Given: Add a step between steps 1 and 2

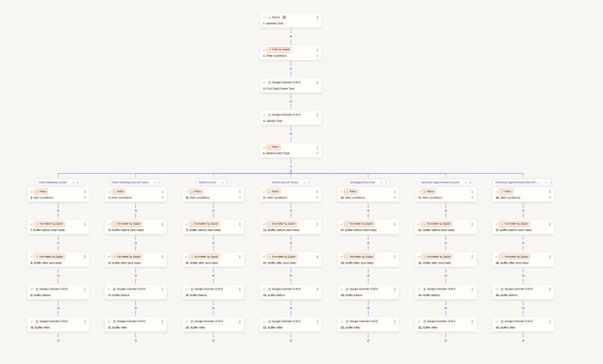Looking at the screenshot, I should click(x=291, y=37).
